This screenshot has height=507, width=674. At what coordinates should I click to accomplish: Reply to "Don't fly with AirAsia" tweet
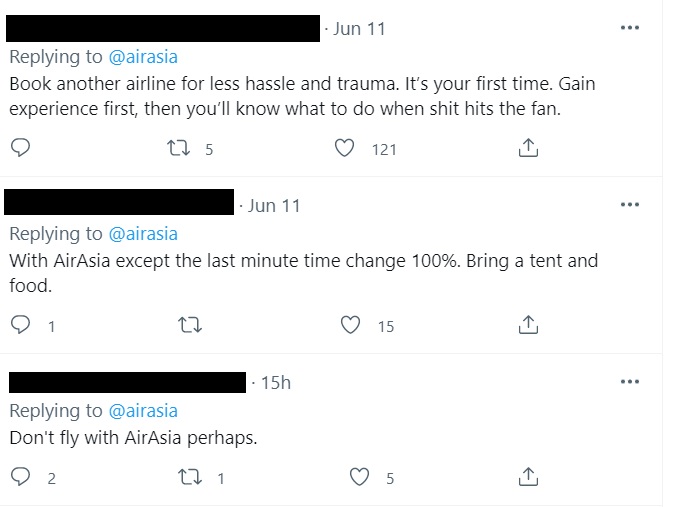(21, 477)
